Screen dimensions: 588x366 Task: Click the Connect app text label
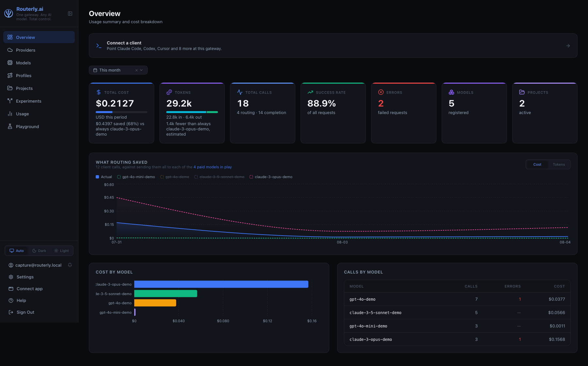pos(30,289)
